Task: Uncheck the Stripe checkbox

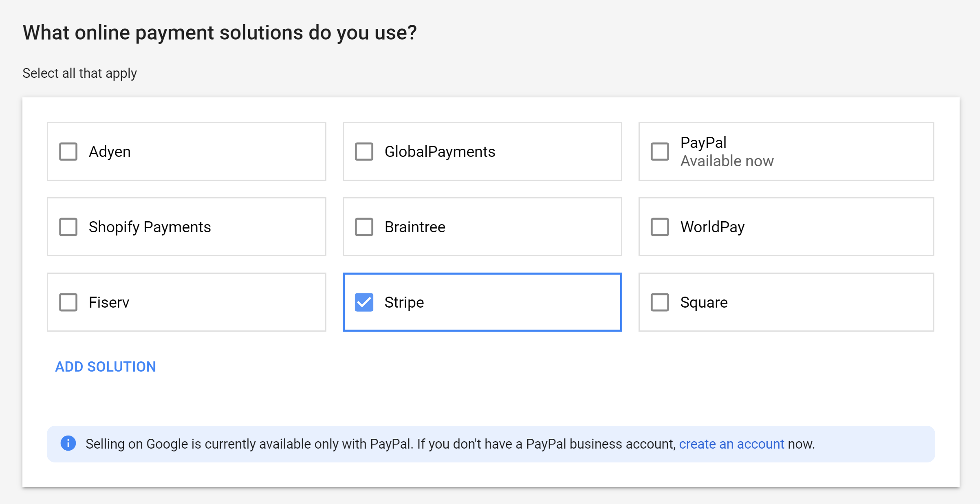Action: click(364, 302)
